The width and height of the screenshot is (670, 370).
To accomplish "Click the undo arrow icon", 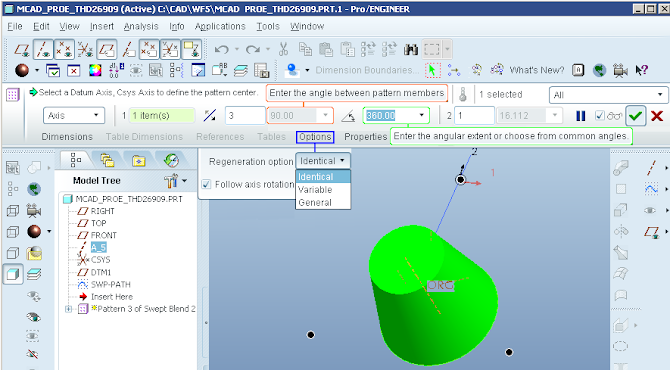I will (x=221, y=49).
